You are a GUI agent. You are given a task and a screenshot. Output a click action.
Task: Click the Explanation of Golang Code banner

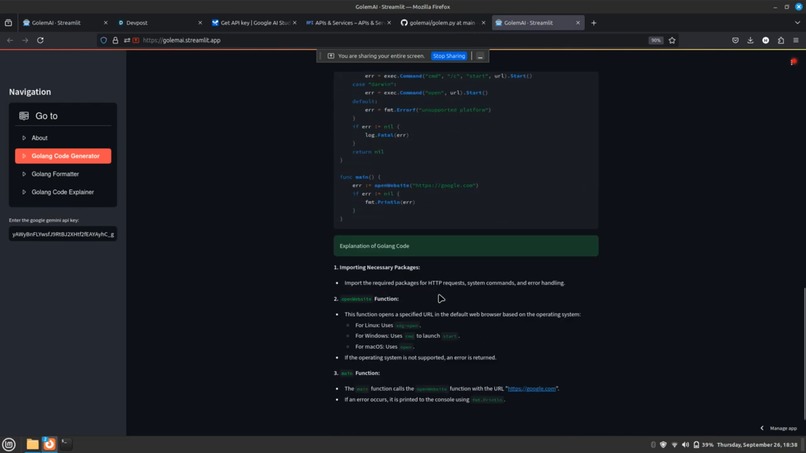point(466,246)
